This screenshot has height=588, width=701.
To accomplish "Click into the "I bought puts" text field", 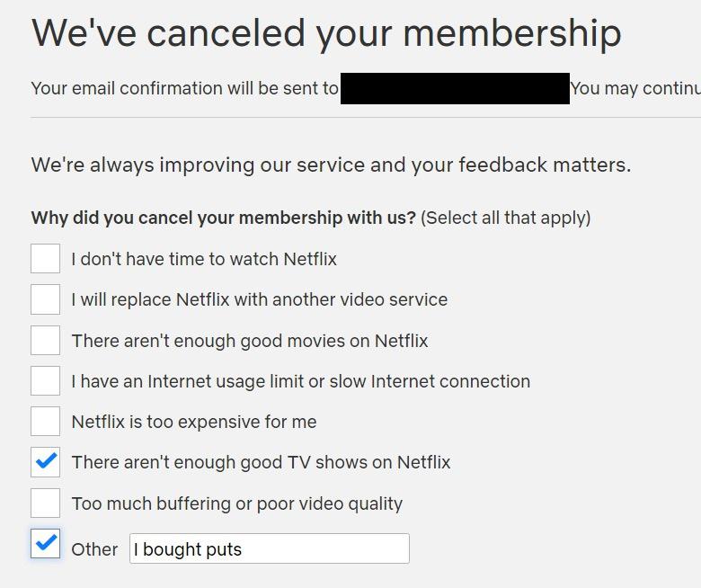I will (x=270, y=548).
